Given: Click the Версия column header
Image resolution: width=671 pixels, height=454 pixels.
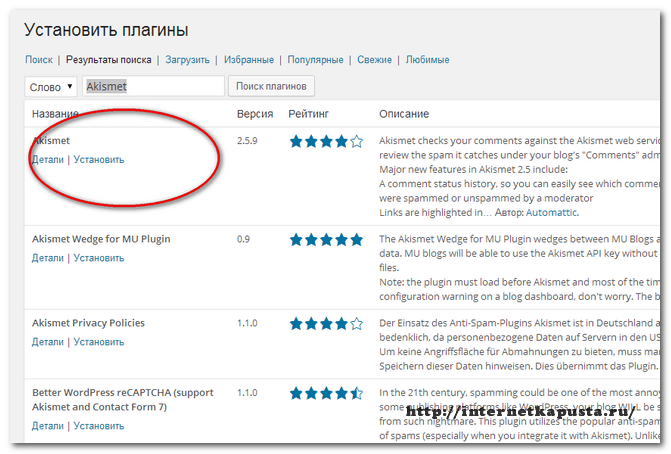Looking at the screenshot, I should point(255,114).
